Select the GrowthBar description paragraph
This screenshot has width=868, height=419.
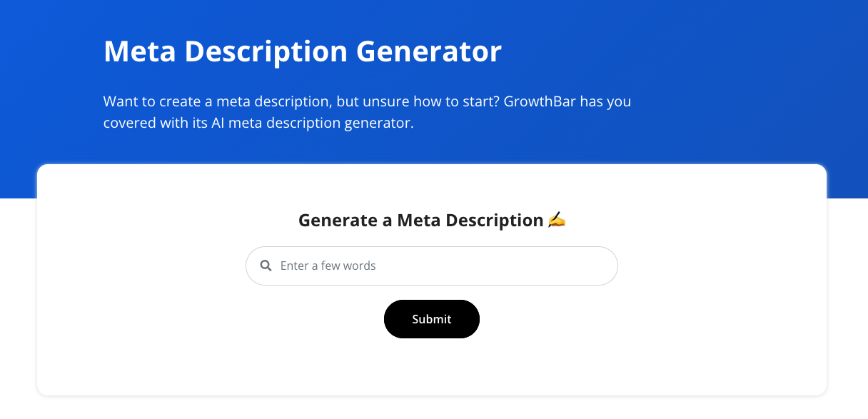pos(367,111)
